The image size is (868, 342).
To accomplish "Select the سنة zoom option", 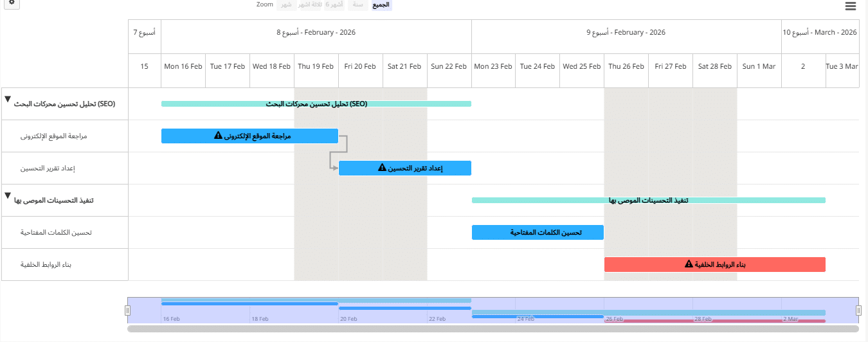I will [x=358, y=5].
